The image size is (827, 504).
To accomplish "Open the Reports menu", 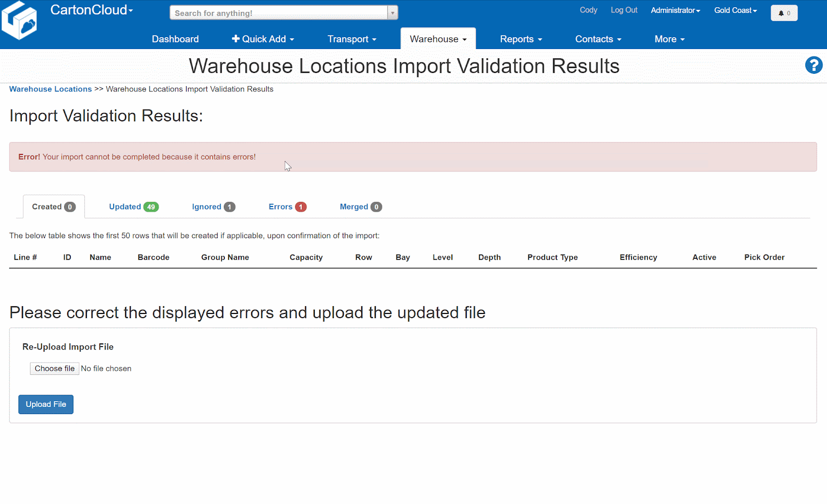I will tap(520, 39).
